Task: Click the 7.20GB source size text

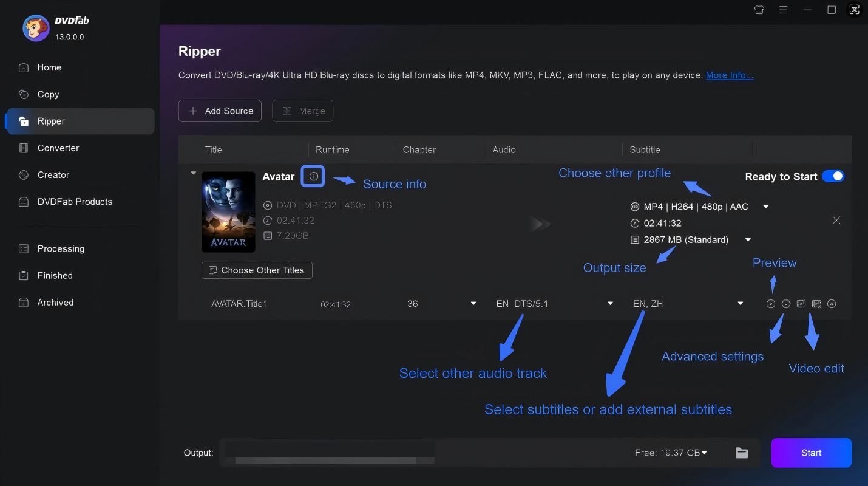Action: (x=293, y=235)
